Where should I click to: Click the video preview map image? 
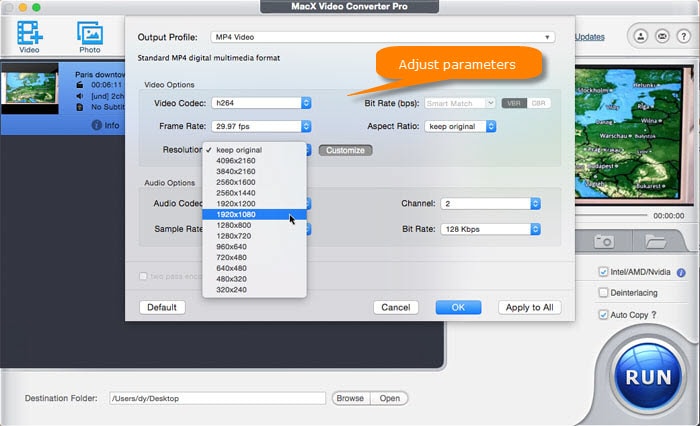click(634, 133)
